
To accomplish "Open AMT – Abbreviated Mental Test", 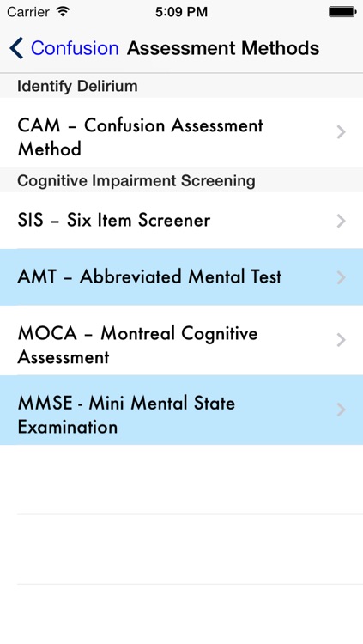I will coord(182,277).
